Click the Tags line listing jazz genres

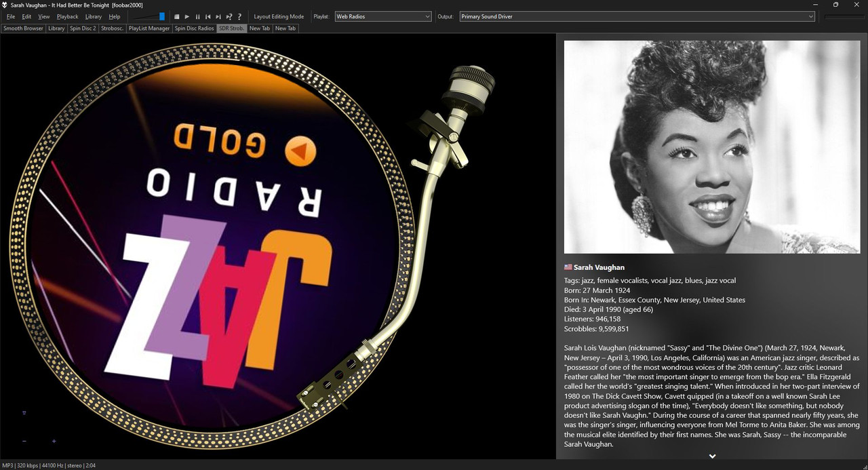point(650,281)
